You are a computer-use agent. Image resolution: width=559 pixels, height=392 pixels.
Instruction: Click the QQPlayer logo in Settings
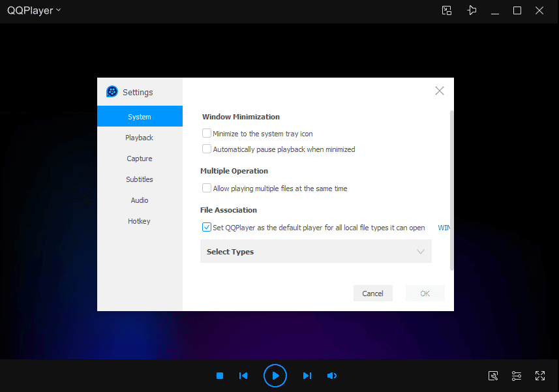click(x=112, y=91)
